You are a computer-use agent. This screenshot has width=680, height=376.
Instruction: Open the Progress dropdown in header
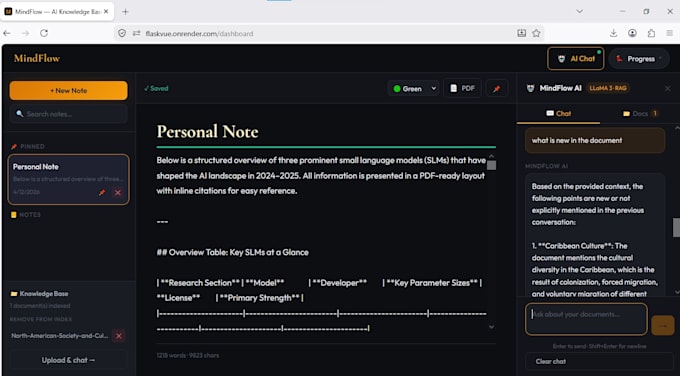(x=639, y=59)
